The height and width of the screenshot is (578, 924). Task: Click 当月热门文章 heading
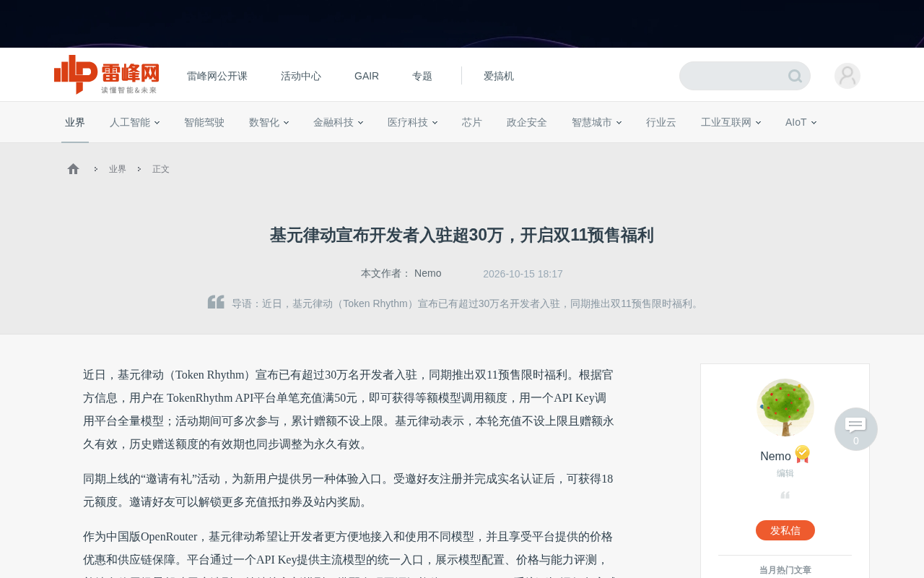[x=785, y=570]
